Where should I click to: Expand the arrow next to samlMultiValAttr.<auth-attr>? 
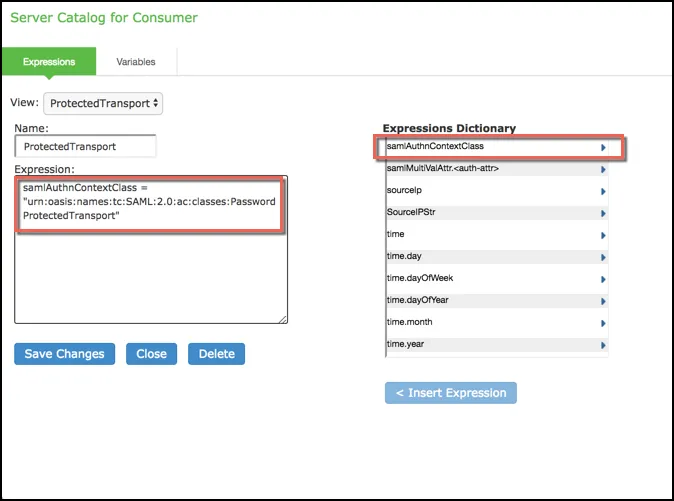[x=603, y=169]
